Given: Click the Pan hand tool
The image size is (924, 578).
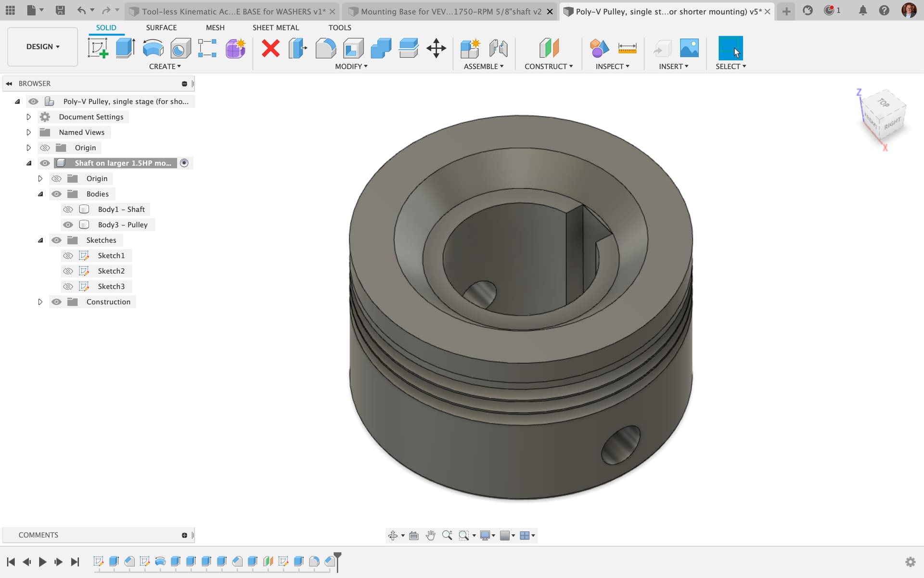Looking at the screenshot, I should coord(430,535).
